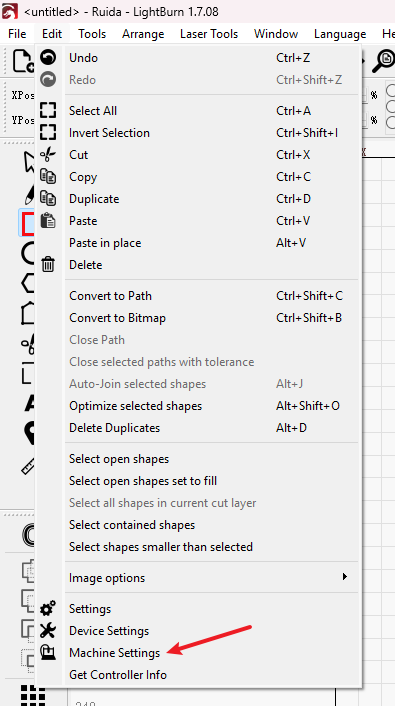
Task: Click the Machine Settings laser icon
Action: 48,653
